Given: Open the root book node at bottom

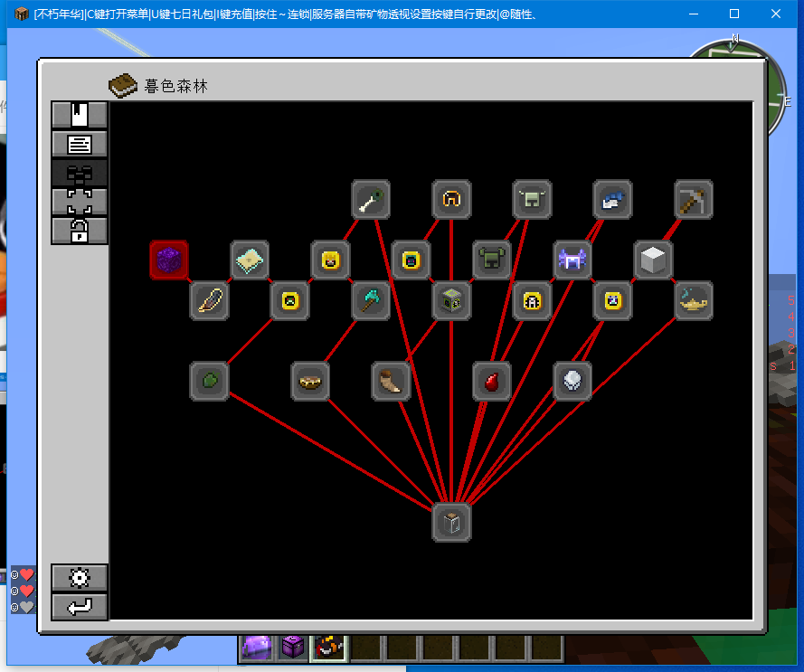Looking at the screenshot, I should pos(451,523).
